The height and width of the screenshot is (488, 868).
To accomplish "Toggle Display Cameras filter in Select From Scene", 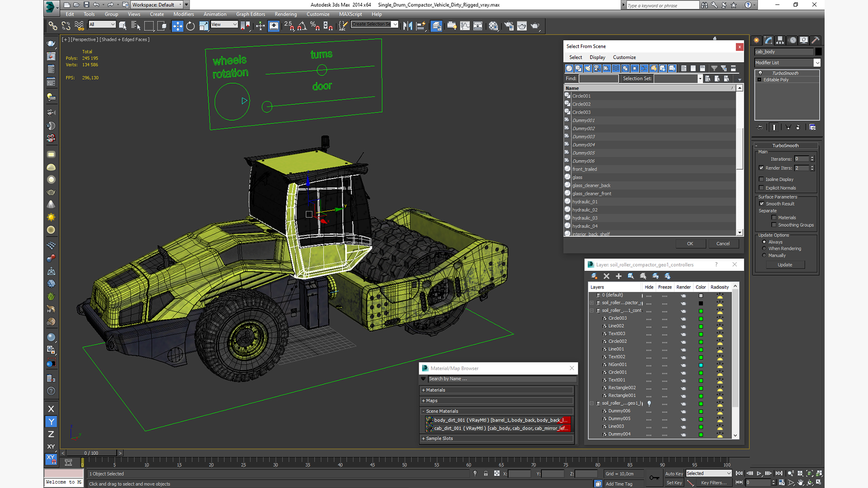I will point(597,68).
